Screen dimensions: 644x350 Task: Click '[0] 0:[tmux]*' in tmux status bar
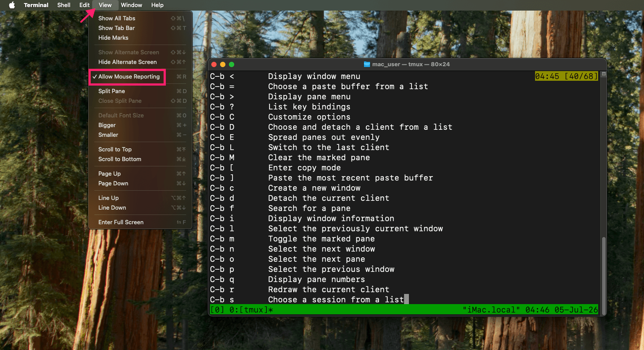[x=242, y=310]
